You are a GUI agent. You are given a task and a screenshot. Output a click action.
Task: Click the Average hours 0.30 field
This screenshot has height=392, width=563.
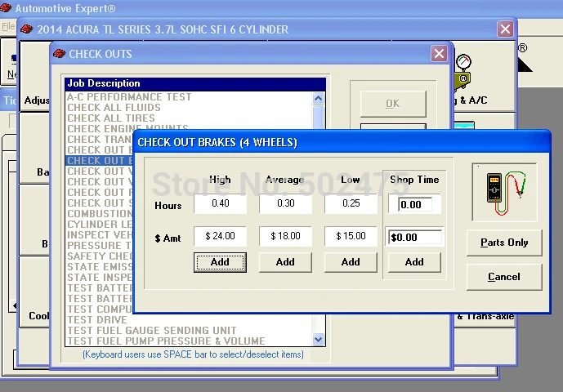tap(285, 203)
